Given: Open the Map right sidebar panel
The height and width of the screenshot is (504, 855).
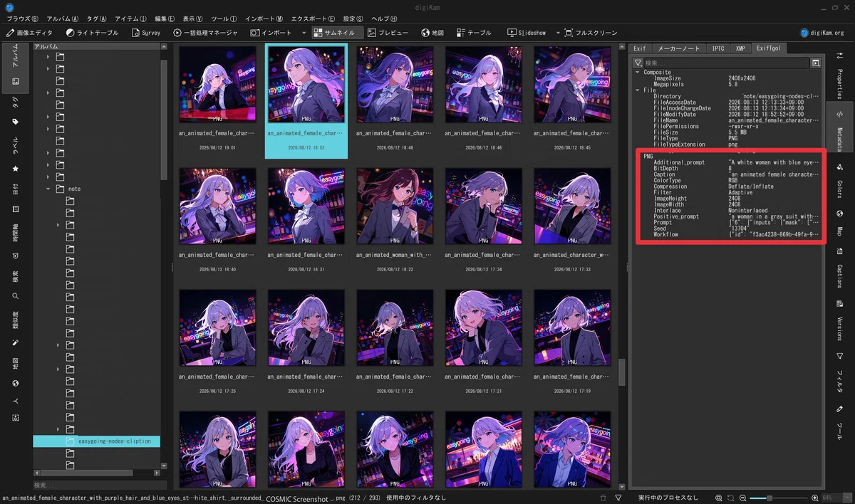Looking at the screenshot, I should point(840,224).
